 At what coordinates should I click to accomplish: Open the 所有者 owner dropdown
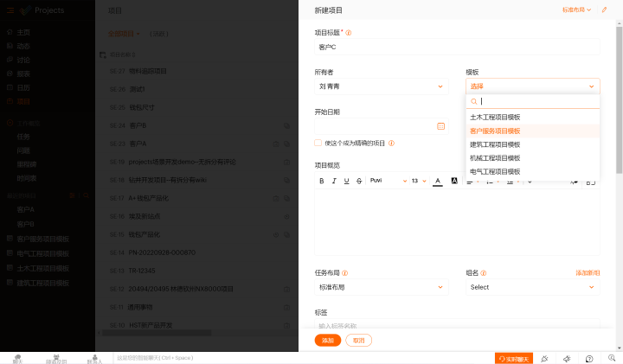pyautogui.click(x=382, y=86)
